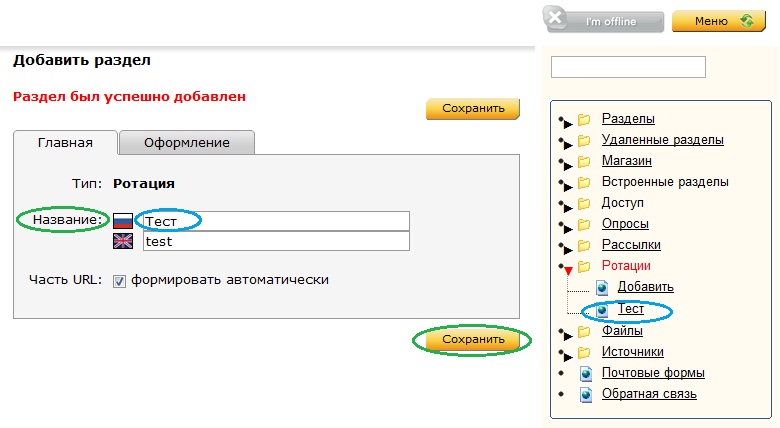This screenshot has height=428, width=780.
Task: Focus the Russian name field containing Тест
Action: pyautogui.click(x=276, y=221)
